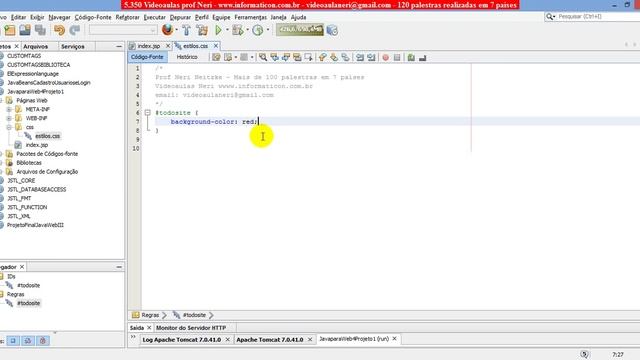
Task: Close the estilos.css editor tab
Action: click(x=216, y=46)
